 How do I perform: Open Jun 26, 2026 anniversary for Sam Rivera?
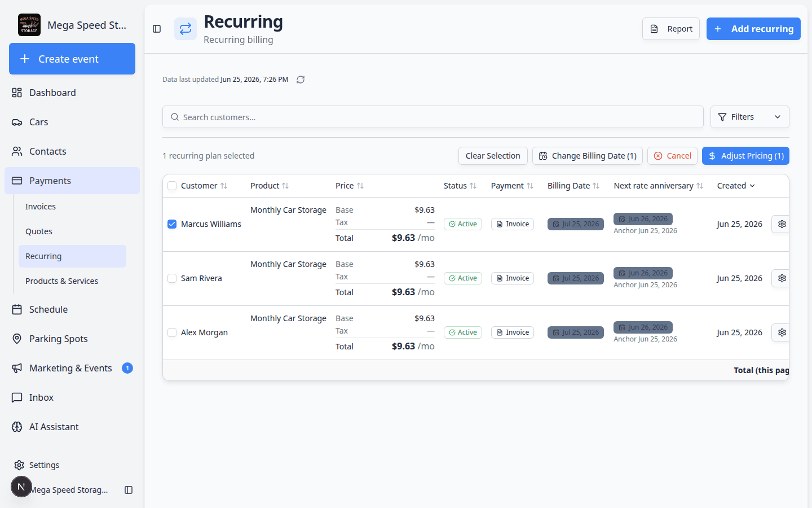[643, 273]
